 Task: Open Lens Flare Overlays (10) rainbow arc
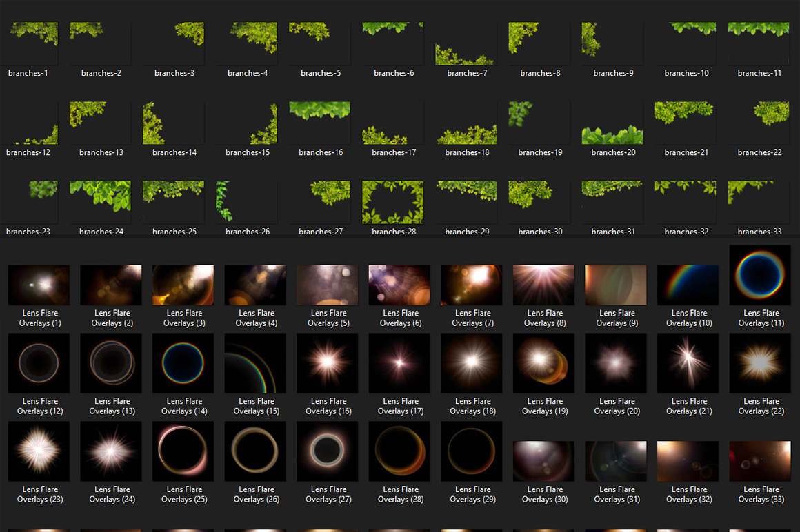click(x=688, y=285)
